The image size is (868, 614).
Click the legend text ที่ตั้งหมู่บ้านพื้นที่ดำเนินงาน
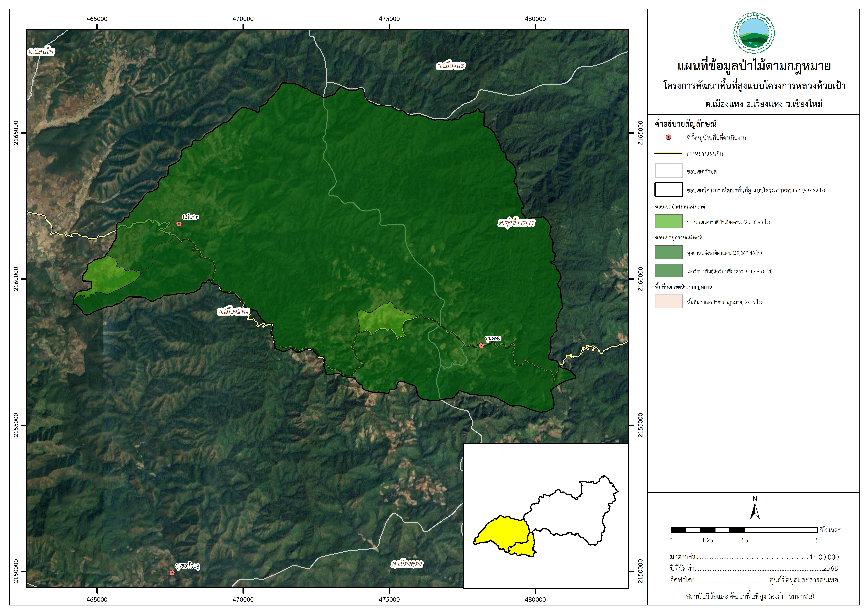pos(716,138)
